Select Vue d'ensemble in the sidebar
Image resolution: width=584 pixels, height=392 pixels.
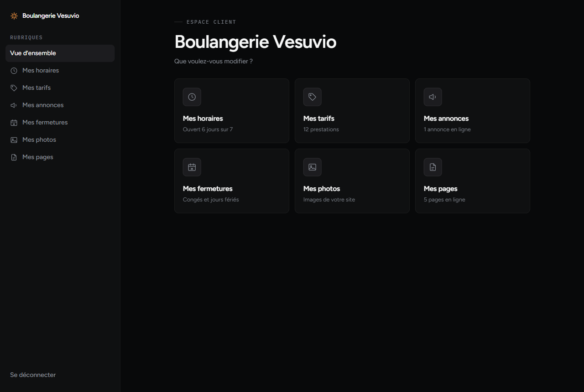[x=60, y=53]
